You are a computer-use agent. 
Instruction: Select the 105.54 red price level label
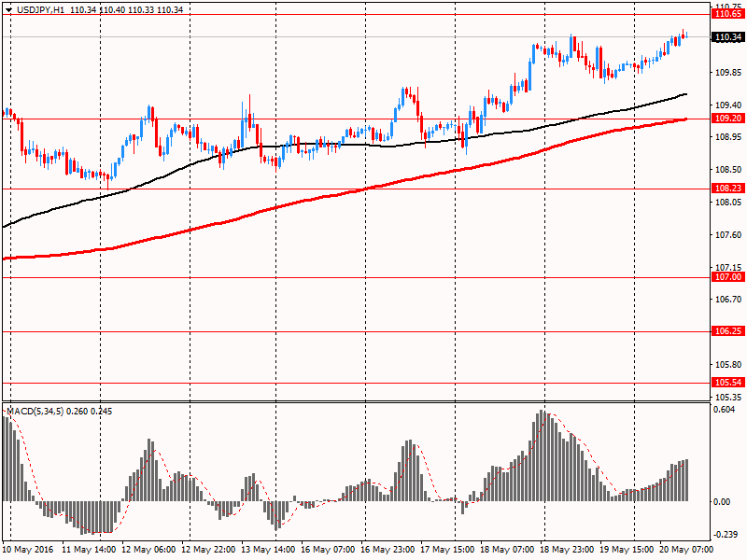[726, 383]
